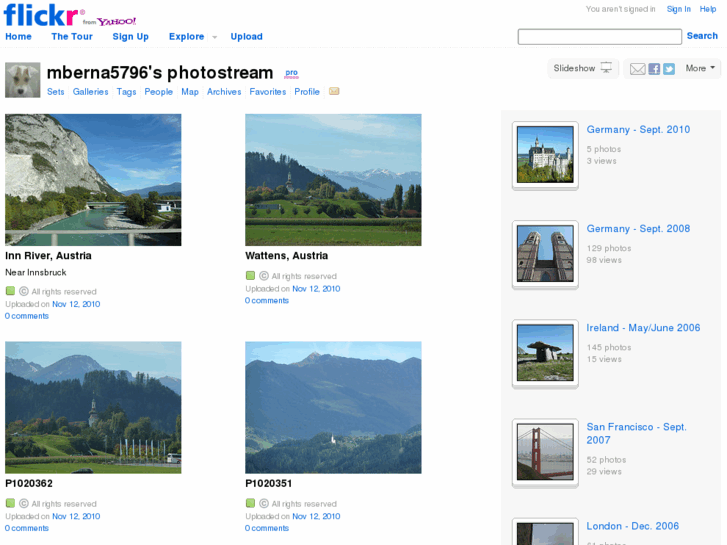Click the pro badge icon
The height and width of the screenshot is (545, 727).
pos(292,73)
